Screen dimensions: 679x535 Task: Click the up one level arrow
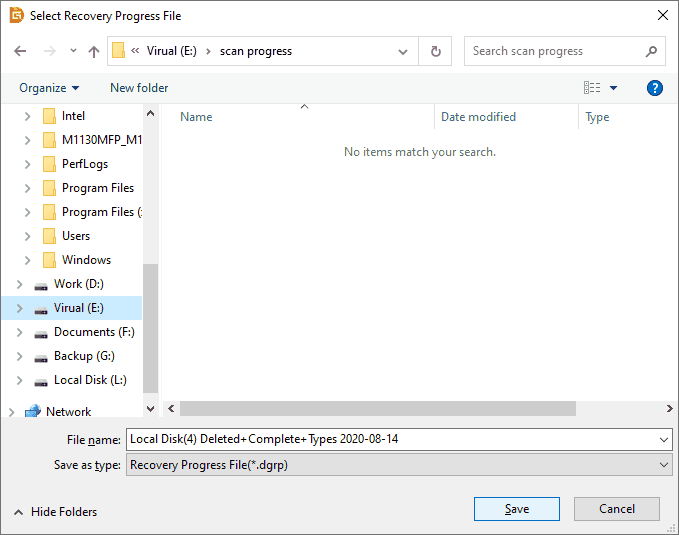point(94,51)
